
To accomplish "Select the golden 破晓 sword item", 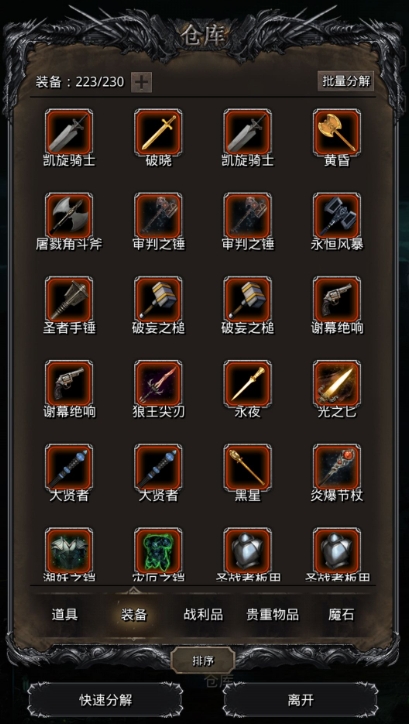I will click(x=158, y=133).
